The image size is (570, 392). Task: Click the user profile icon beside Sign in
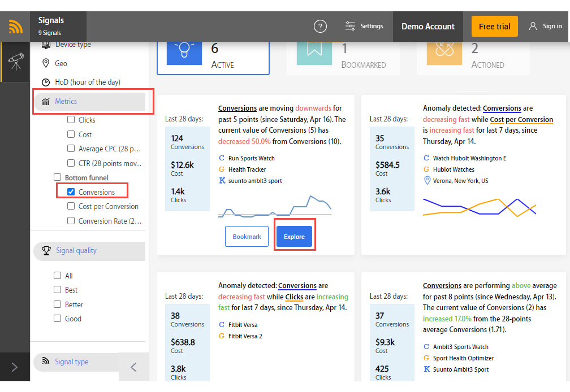(533, 26)
